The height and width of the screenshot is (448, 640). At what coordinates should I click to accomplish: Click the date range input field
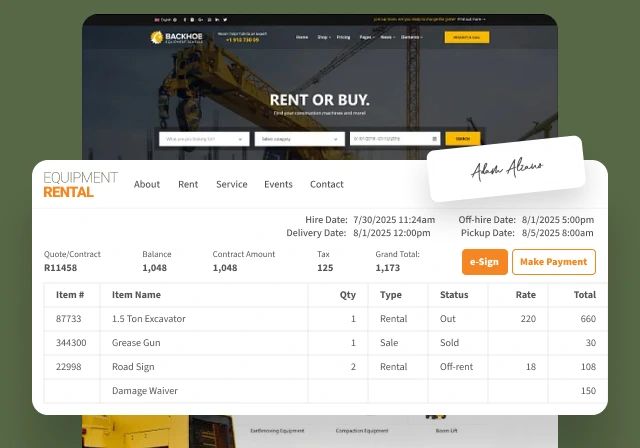[389, 139]
